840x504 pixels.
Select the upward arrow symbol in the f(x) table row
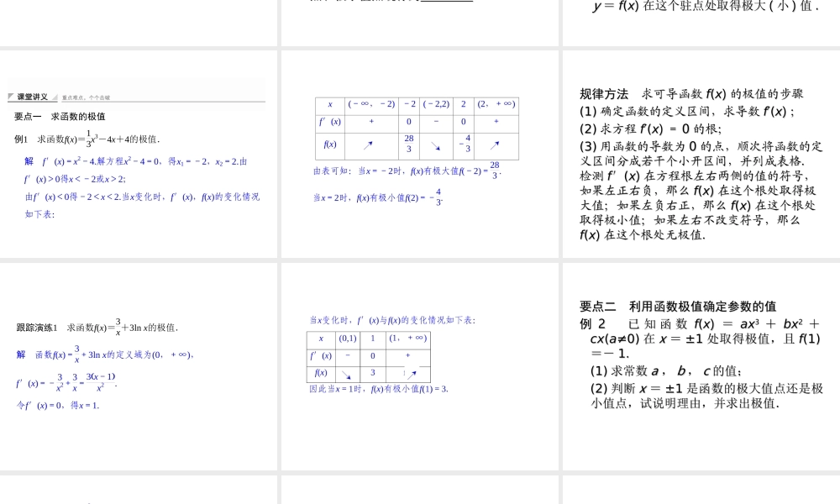[x=370, y=144]
